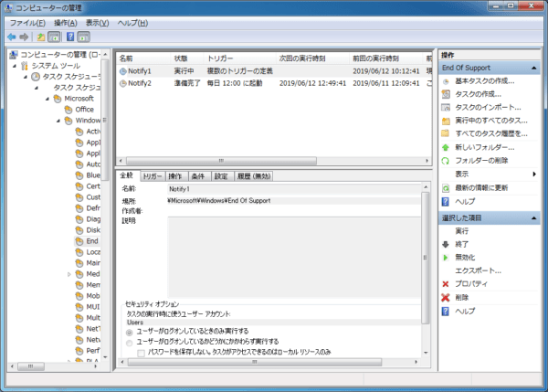Click the red X 削除 icon
The height and width of the screenshot is (392, 548).
pyautogui.click(x=446, y=298)
